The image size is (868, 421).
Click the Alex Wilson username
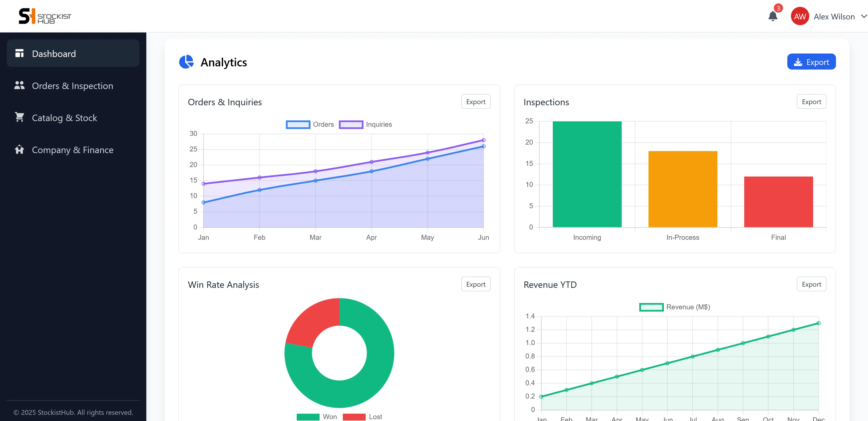click(x=834, y=16)
